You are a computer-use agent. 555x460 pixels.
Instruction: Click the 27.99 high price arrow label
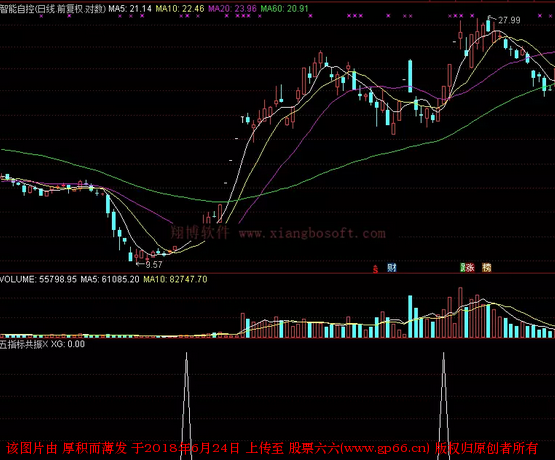click(505, 20)
